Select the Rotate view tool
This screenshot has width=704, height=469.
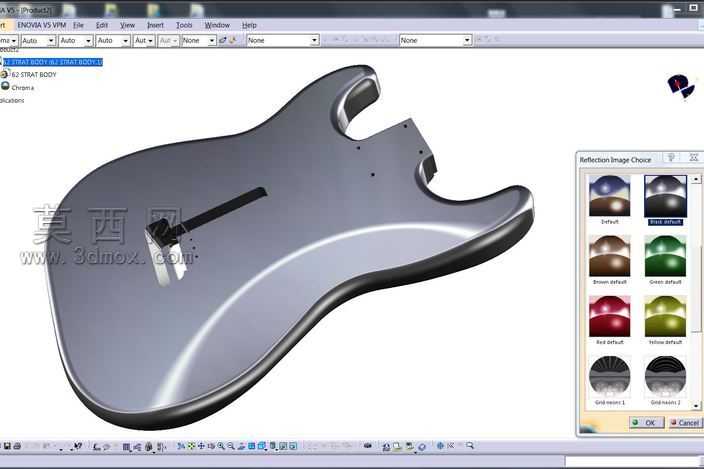point(211,446)
